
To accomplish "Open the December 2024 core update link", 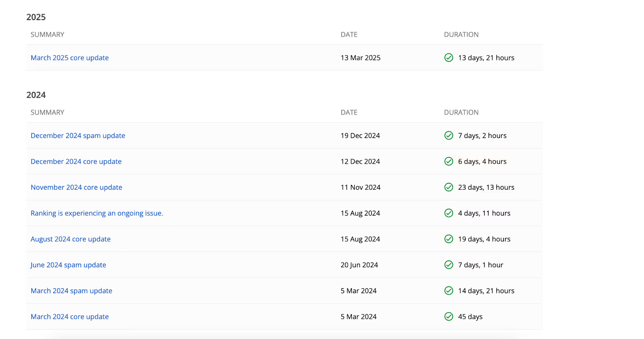I will coord(76,161).
